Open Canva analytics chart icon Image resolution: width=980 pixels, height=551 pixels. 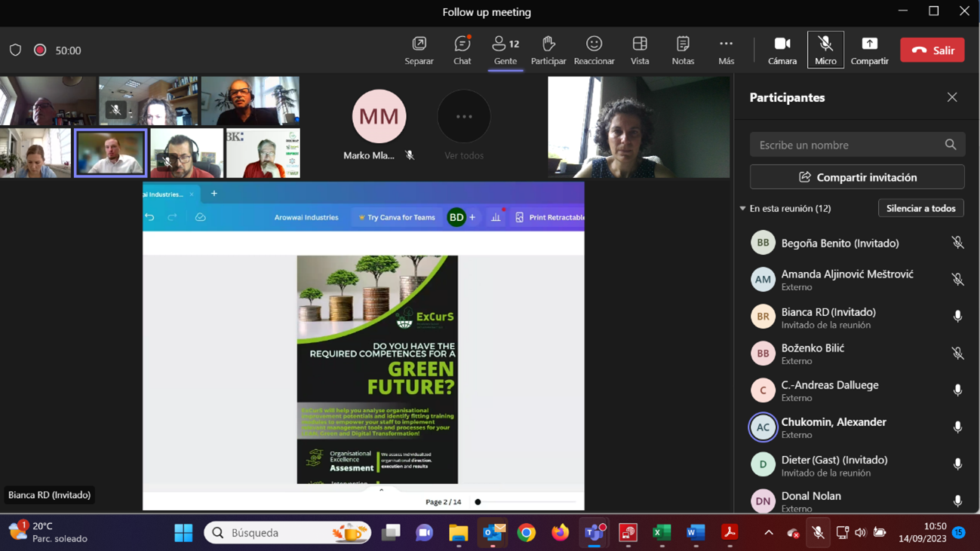(496, 217)
